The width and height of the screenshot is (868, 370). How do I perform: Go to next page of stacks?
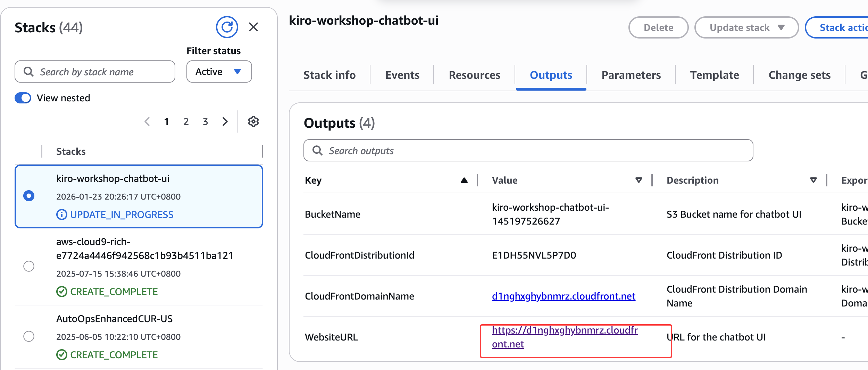point(225,121)
